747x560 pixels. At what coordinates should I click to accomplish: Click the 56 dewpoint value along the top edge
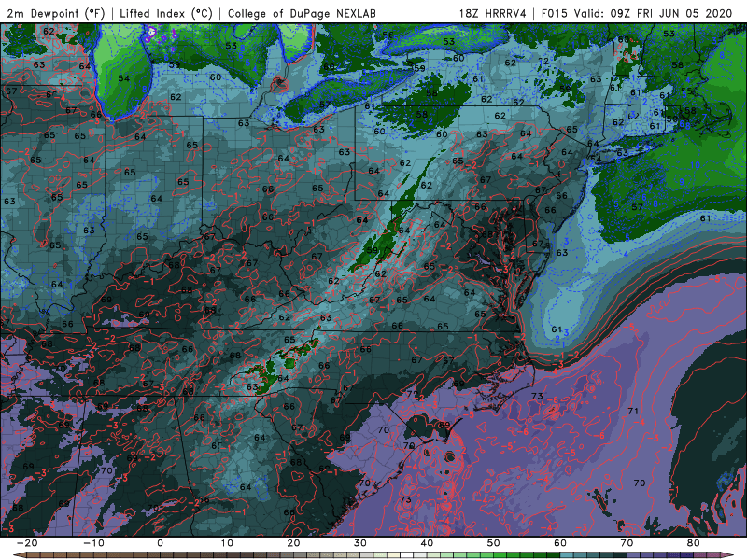388,35
